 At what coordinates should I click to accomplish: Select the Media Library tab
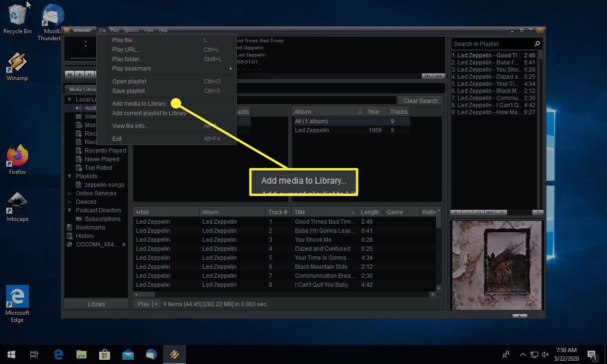pyautogui.click(x=82, y=89)
